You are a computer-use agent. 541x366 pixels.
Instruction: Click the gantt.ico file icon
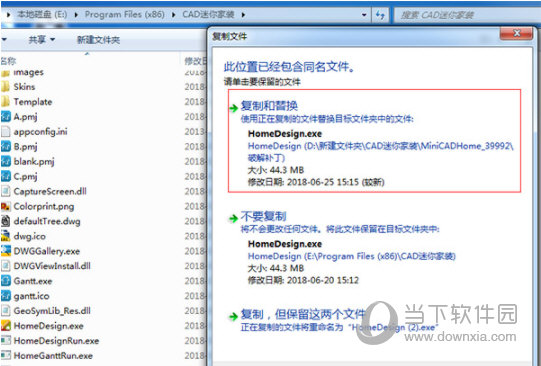click(6, 296)
